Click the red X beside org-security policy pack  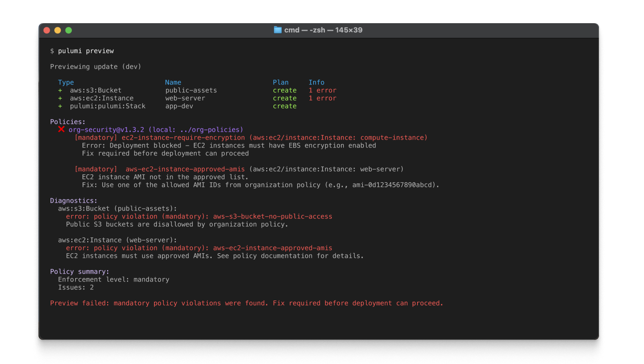[61, 129]
